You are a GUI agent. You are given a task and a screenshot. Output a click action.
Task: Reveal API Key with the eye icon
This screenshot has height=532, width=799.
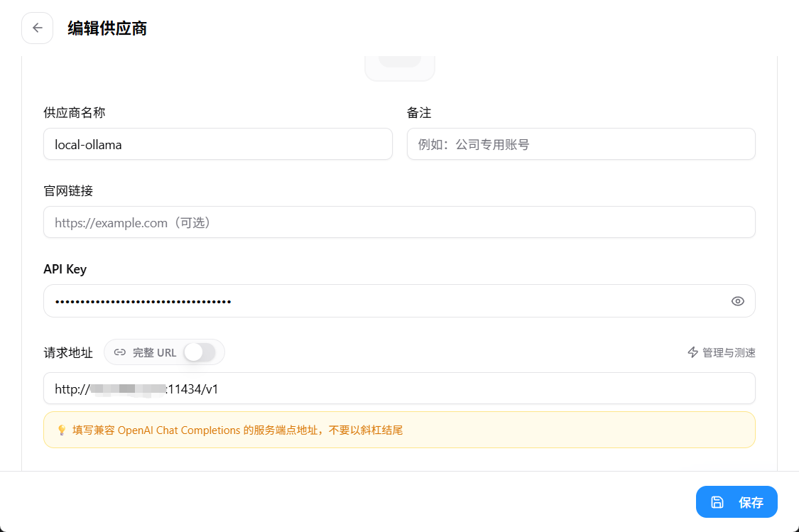(737, 301)
